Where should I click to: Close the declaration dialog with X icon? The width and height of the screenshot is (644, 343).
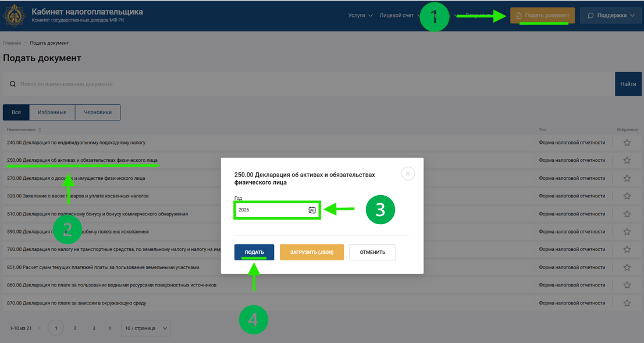(x=408, y=173)
